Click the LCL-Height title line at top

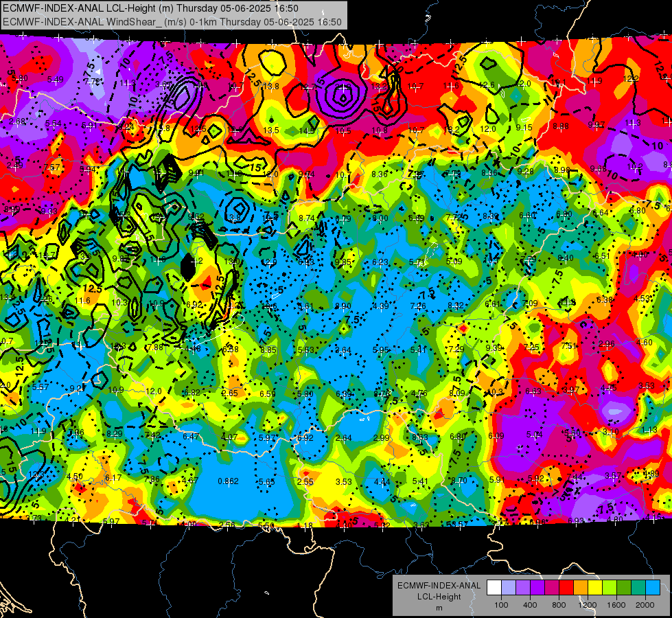(x=150, y=8)
